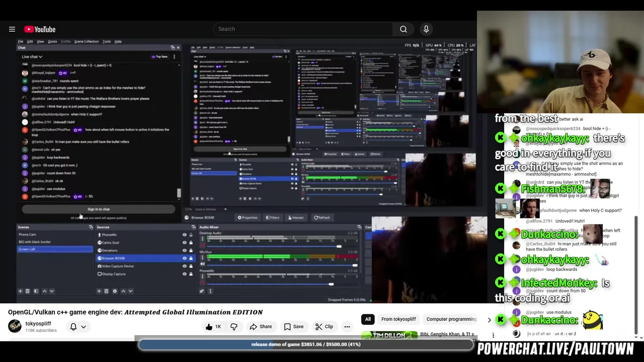Open Filters for the selected source
The width and height of the screenshot is (644, 362).
click(272, 218)
